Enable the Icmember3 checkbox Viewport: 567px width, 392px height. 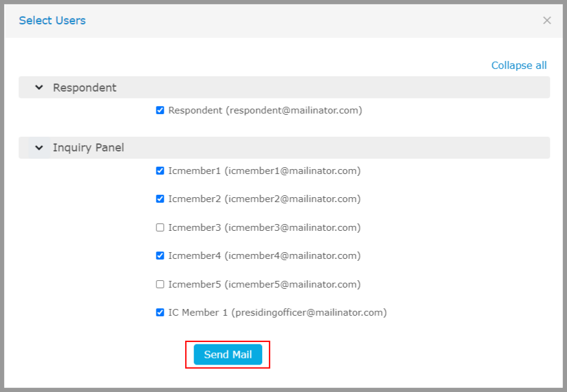160,228
